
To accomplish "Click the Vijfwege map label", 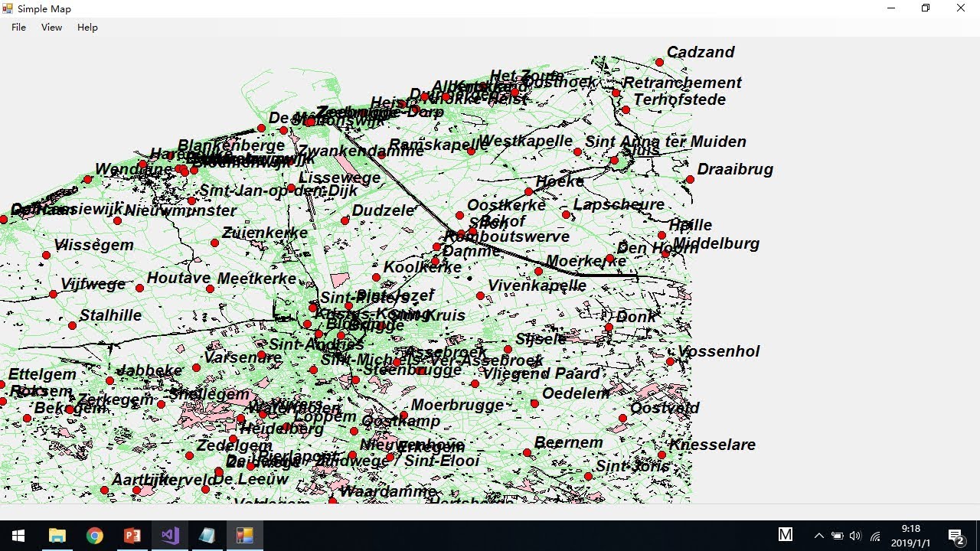I will click(x=93, y=284).
